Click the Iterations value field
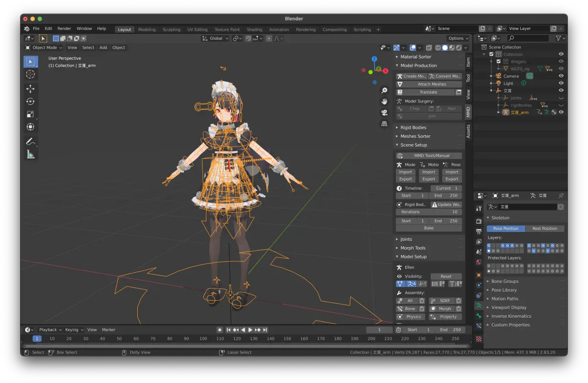This screenshot has height=383, width=588. tap(429, 212)
